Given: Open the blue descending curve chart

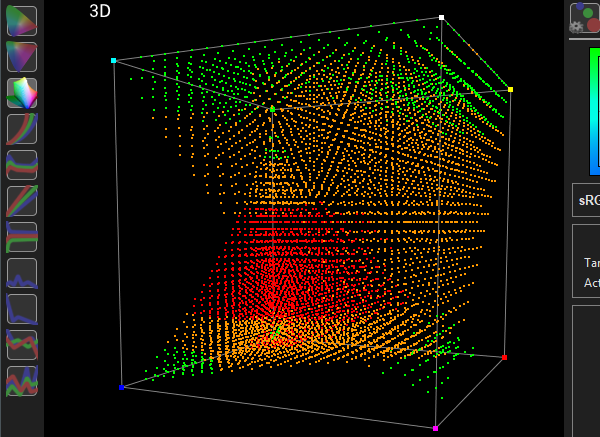Looking at the screenshot, I should tap(22, 309).
